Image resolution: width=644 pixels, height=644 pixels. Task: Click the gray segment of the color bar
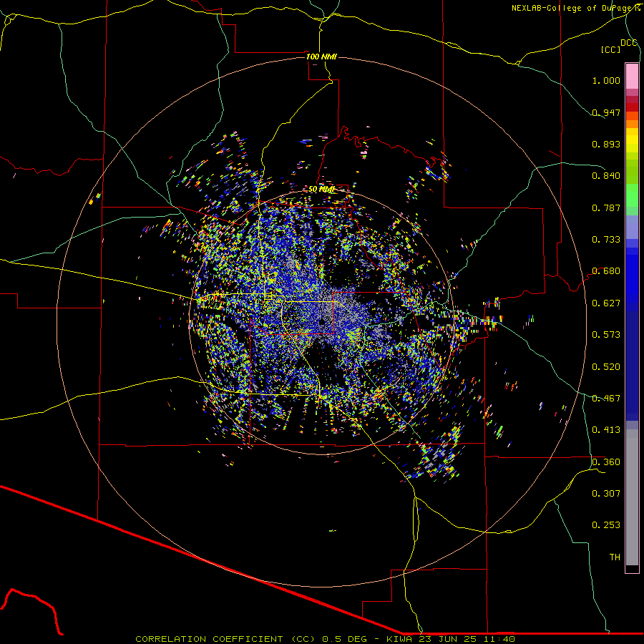click(x=632, y=497)
